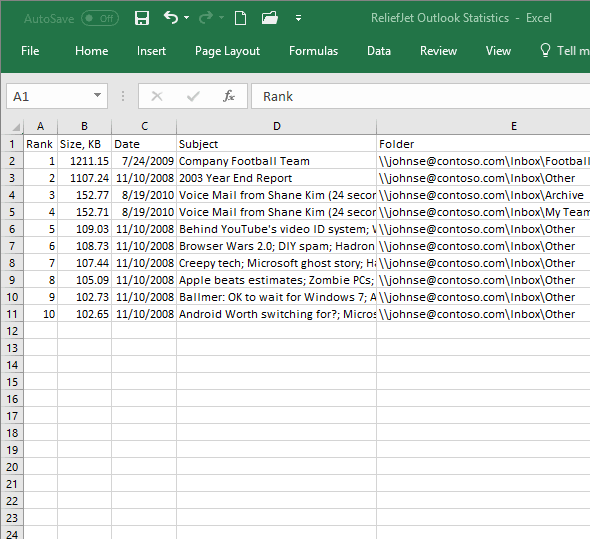Select cell with date 7/24/2009
The height and width of the screenshot is (539, 590).
coord(144,161)
